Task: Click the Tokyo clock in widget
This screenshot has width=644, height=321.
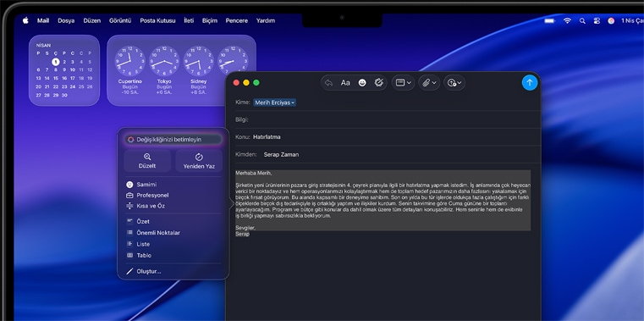Action: coord(164,69)
